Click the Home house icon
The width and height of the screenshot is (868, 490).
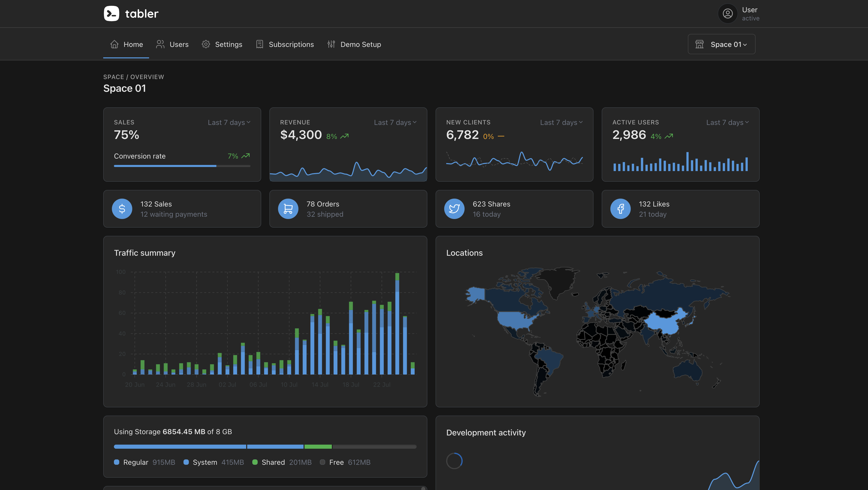[115, 44]
